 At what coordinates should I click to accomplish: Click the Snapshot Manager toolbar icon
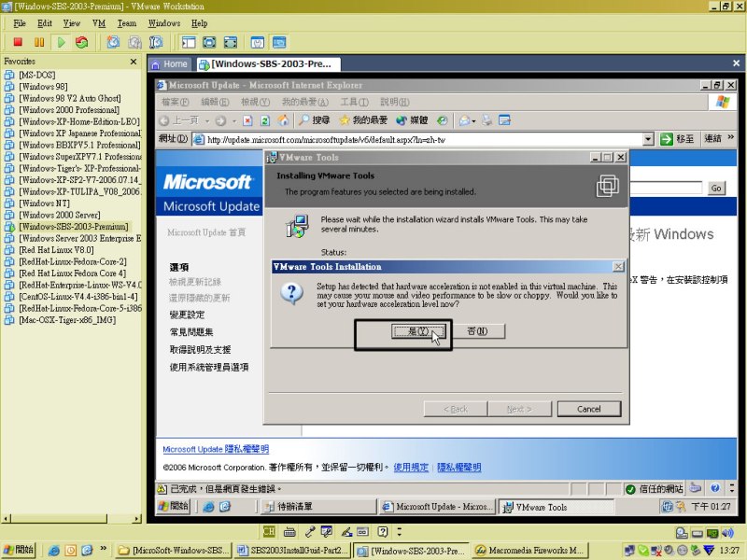tap(156, 42)
